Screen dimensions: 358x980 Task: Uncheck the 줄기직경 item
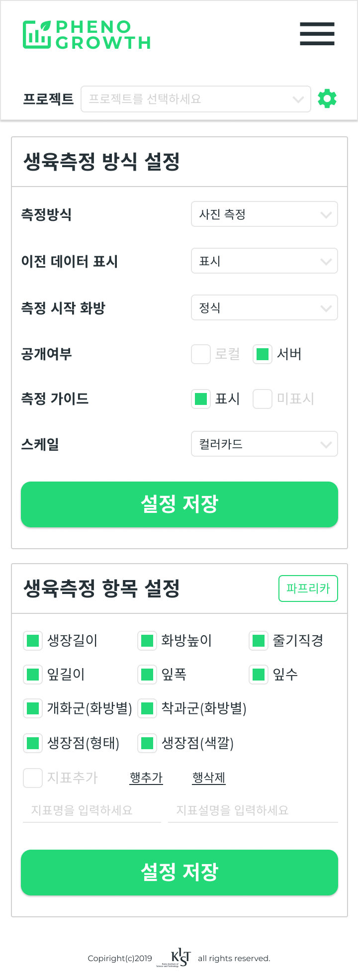pyautogui.click(x=259, y=641)
